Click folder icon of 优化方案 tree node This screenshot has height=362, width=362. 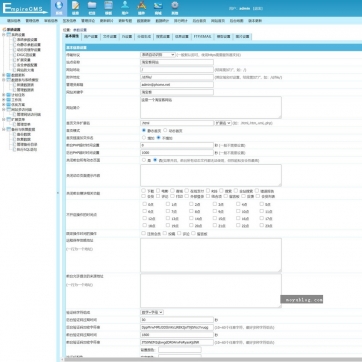(x=9, y=105)
